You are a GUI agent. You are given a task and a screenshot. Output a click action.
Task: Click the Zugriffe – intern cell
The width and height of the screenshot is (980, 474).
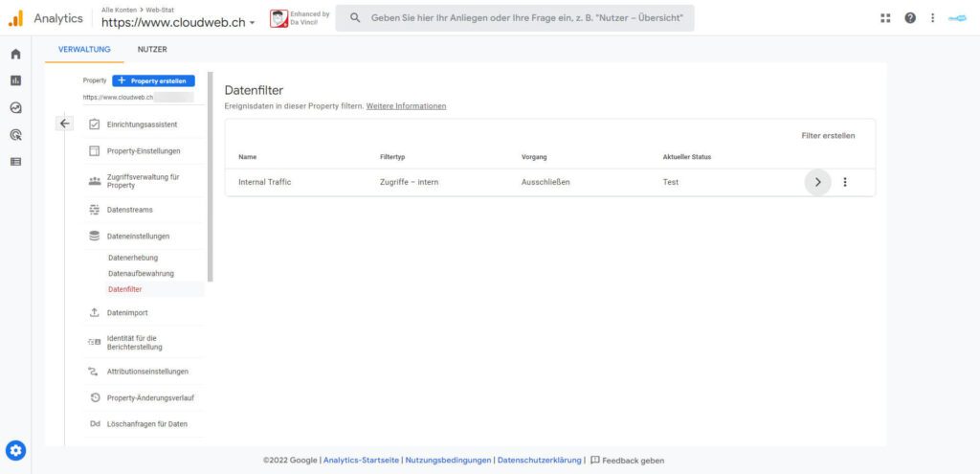[x=409, y=183]
